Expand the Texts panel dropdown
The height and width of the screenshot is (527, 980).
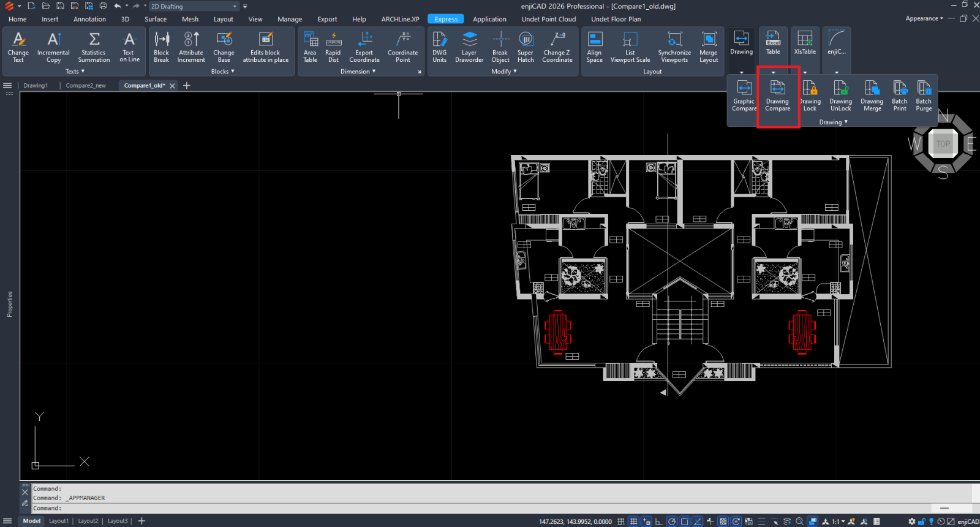[x=75, y=72]
